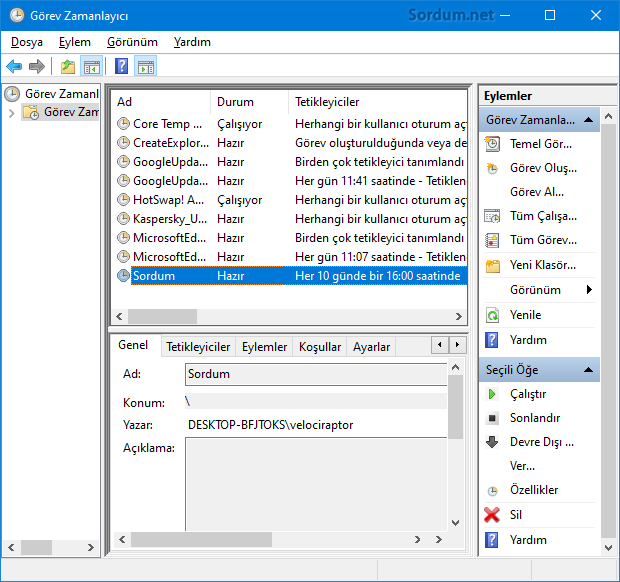Click the task list scroll right arrow
The width and height of the screenshot is (620, 582).
coord(459,316)
